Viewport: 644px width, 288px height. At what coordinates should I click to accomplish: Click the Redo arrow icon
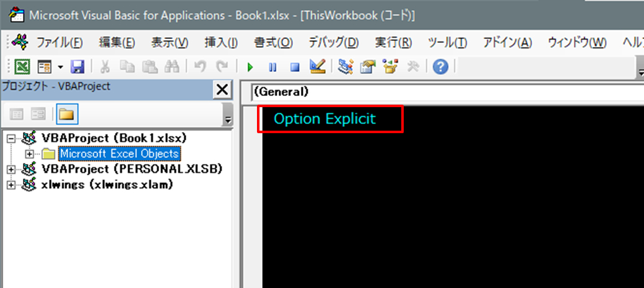(222, 66)
